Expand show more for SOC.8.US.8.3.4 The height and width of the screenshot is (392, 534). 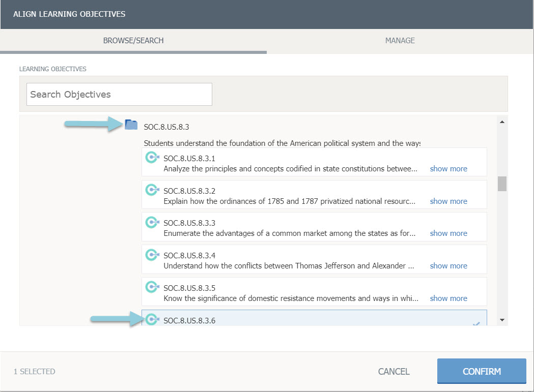[x=448, y=266]
